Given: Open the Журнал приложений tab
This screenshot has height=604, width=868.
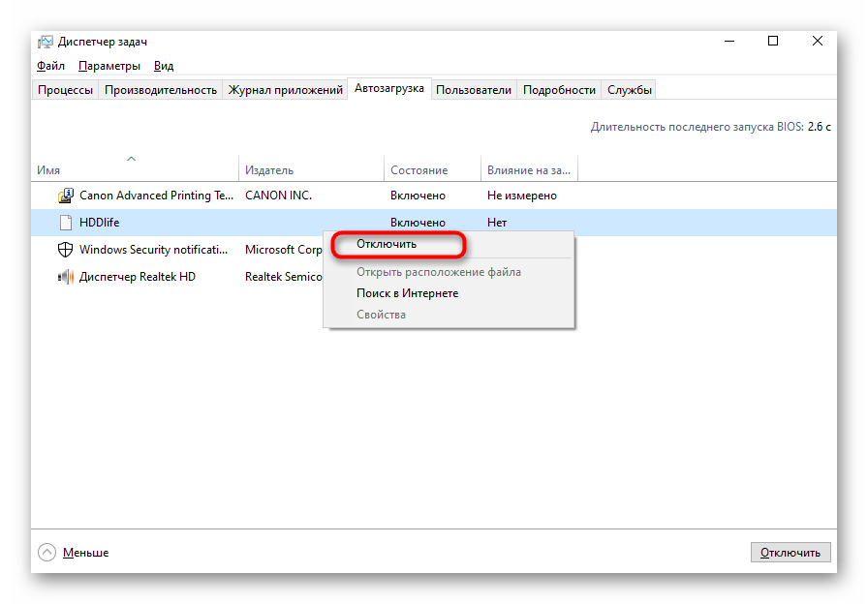Looking at the screenshot, I should click(285, 90).
